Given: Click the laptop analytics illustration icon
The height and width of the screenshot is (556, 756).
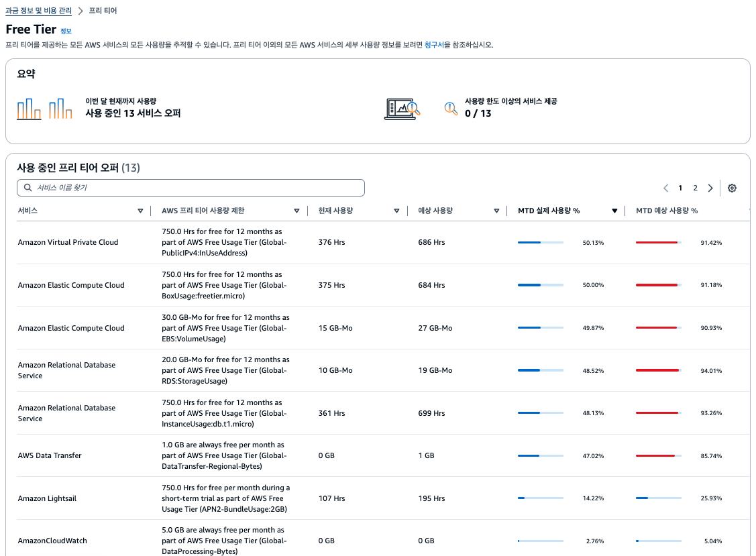Looking at the screenshot, I should tap(402, 109).
